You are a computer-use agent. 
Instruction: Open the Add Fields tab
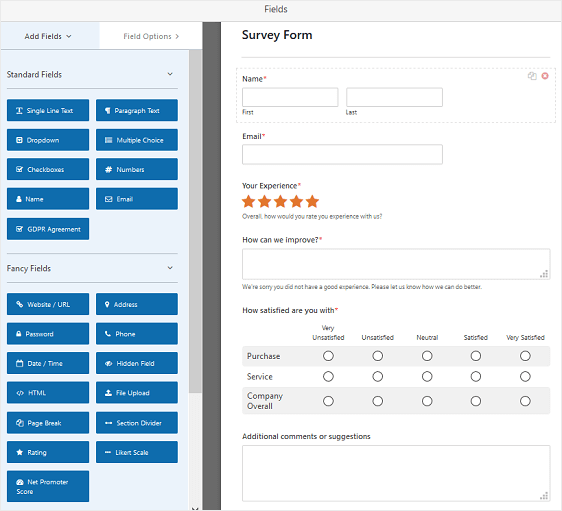[48, 36]
